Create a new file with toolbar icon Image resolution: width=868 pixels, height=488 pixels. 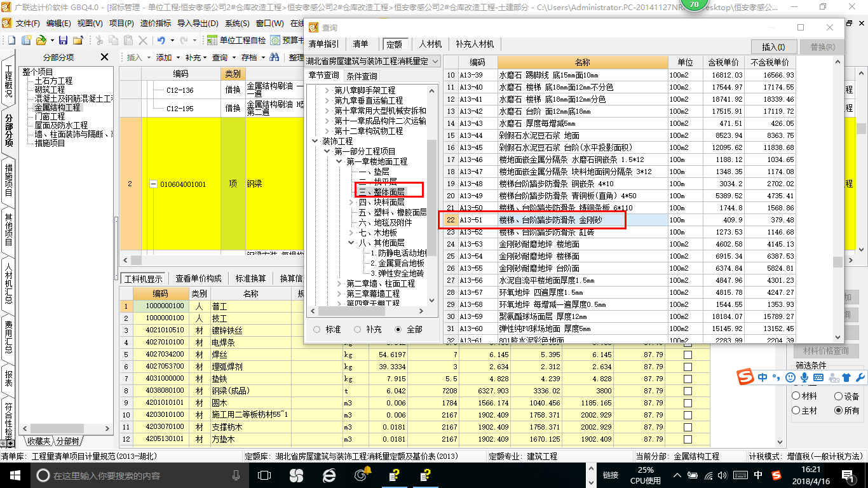(11, 40)
